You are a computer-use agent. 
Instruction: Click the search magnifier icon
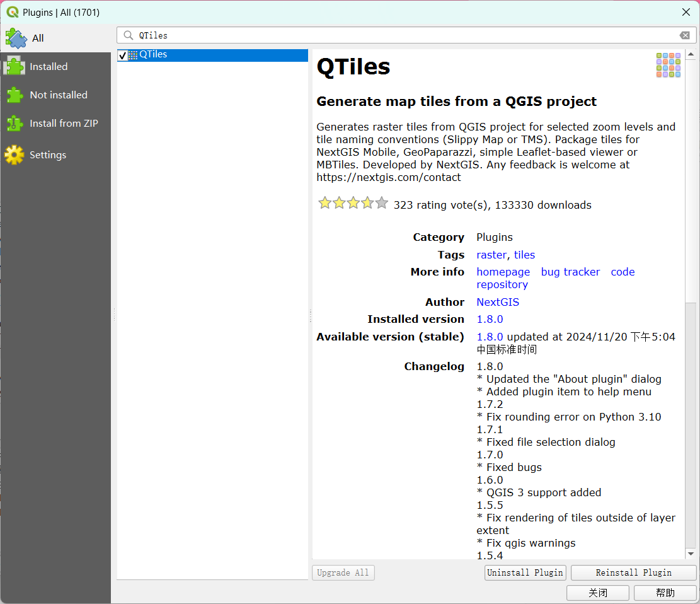[129, 35]
